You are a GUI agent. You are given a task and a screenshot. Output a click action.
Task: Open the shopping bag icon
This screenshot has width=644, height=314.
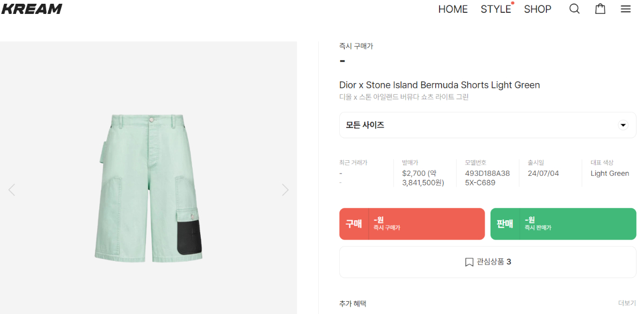pos(600,9)
